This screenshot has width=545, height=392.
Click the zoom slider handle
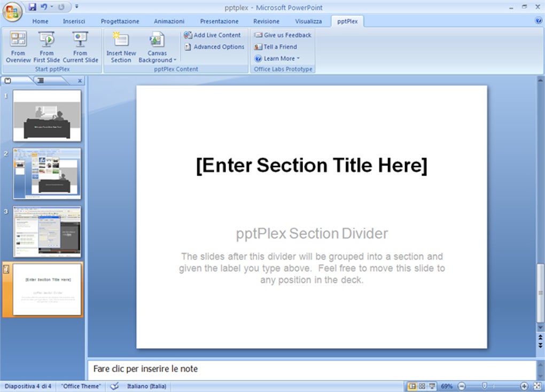[485, 386]
